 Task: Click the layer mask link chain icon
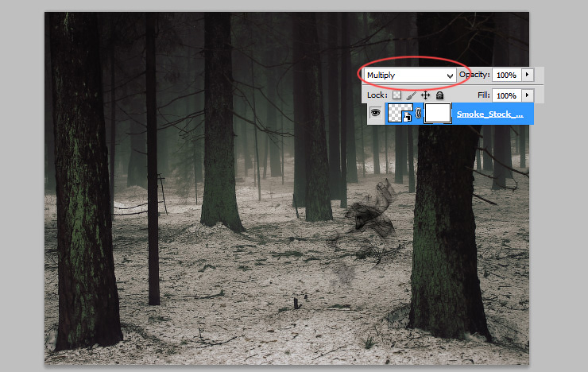[419, 113]
